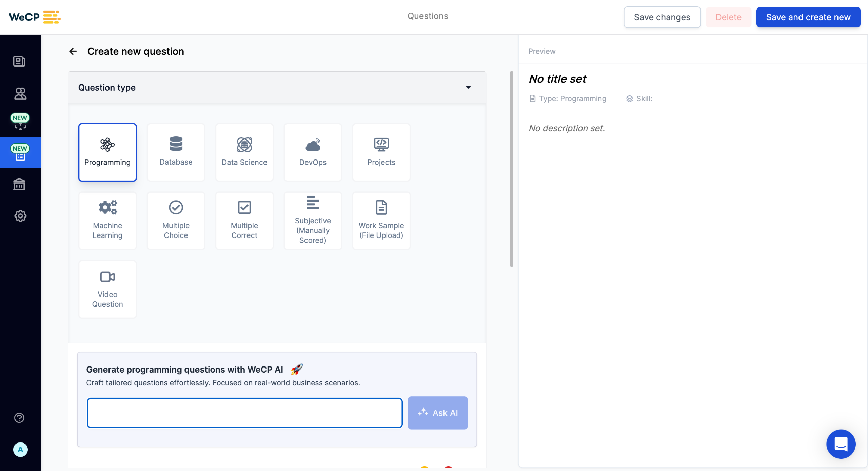Choose the Machine Learning question type
The height and width of the screenshot is (471, 868).
pyautogui.click(x=107, y=221)
